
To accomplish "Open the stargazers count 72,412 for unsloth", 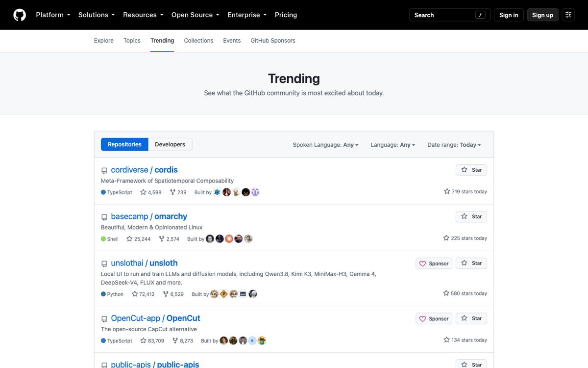I will pyautogui.click(x=143, y=294).
